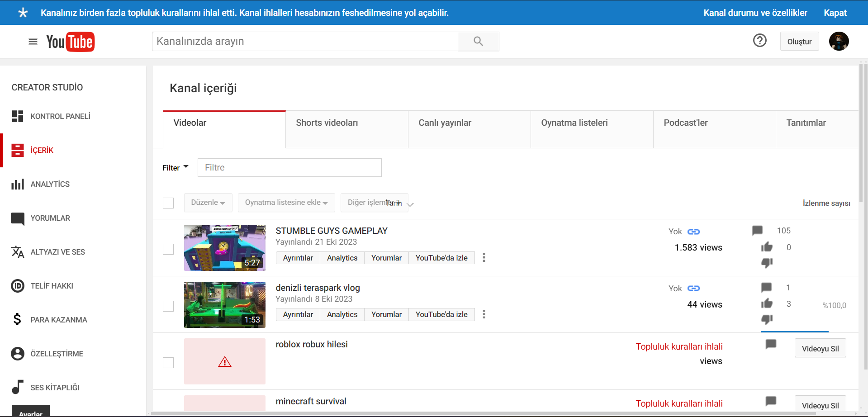The width and height of the screenshot is (868, 417).
Task: Sort videos by the Tarih arrow
Action: tap(410, 203)
